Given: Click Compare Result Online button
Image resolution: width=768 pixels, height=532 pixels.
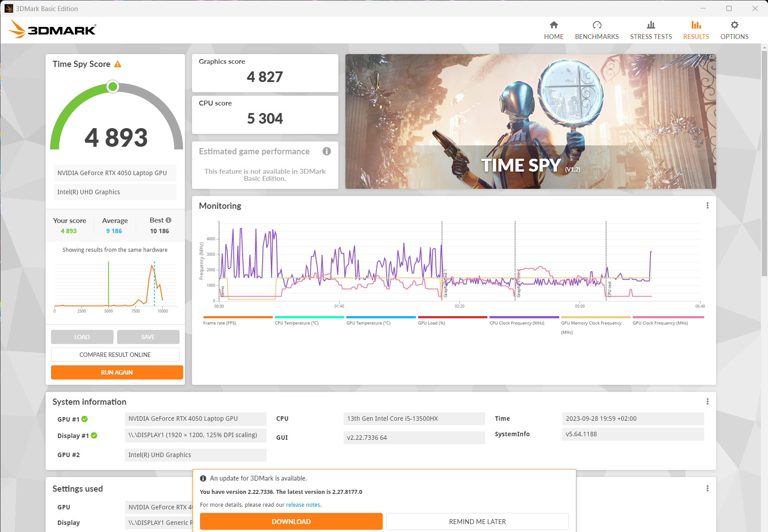Looking at the screenshot, I should (x=115, y=355).
